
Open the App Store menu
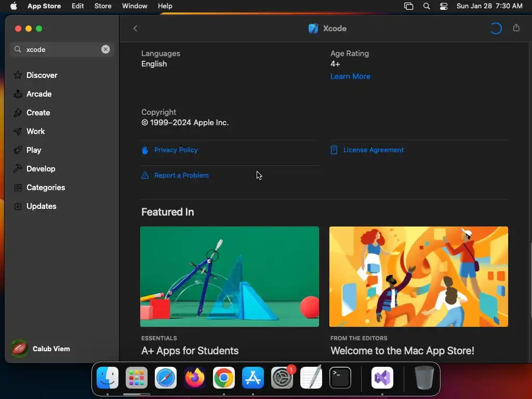click(x=44, y=6)
